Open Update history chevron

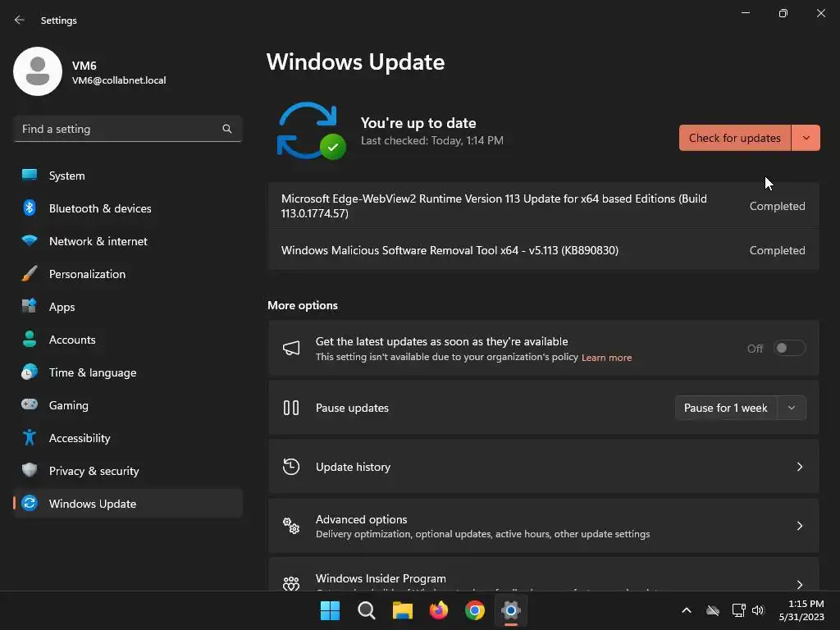pyautogui.click(x=799, y=467)
